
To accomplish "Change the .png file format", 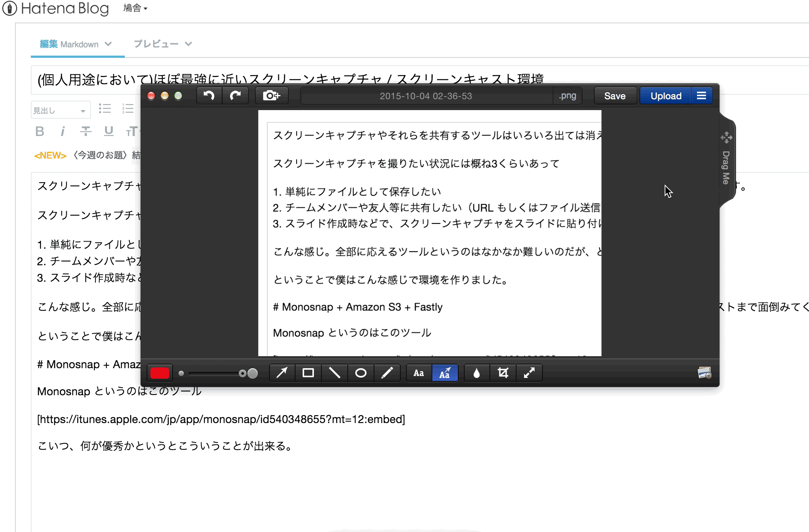I will pyautogui.click(x=568, y=96).
